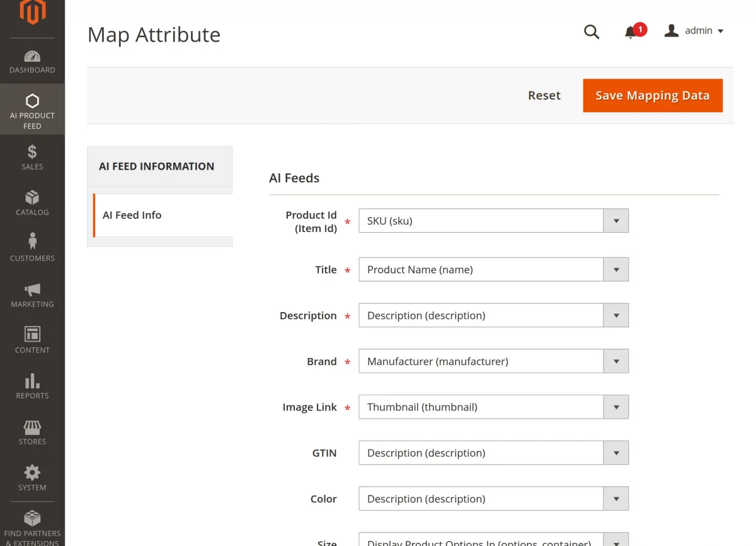Select the Stores icon

32,427
